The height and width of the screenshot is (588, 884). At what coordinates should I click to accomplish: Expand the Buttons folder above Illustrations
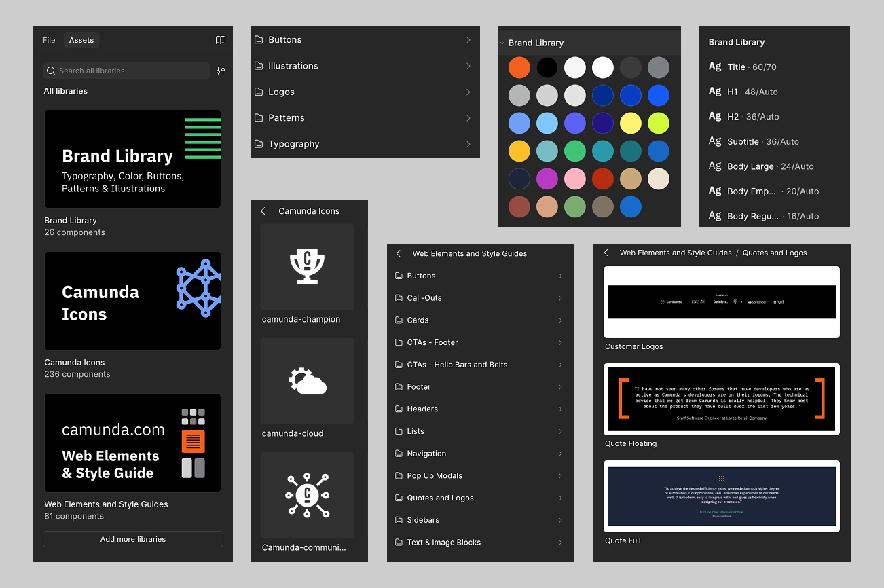click(468, 40)
